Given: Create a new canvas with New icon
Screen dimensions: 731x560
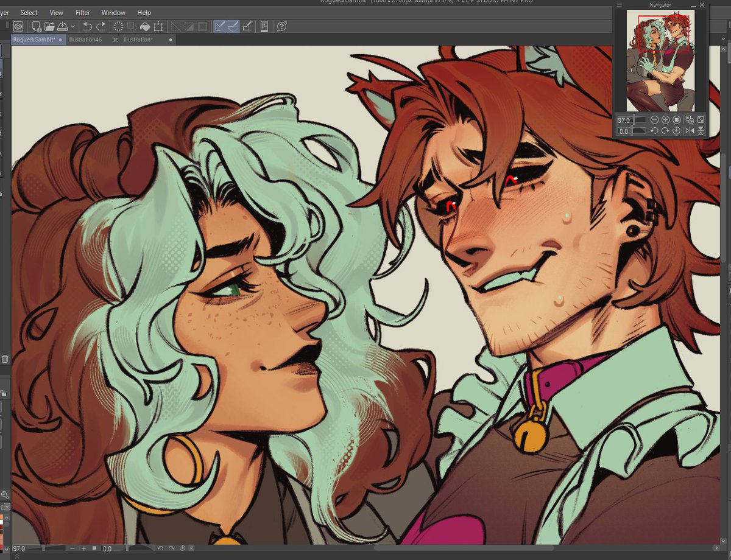Looking at the screenshot, I should pyautogui.click(x=37, y=27).
